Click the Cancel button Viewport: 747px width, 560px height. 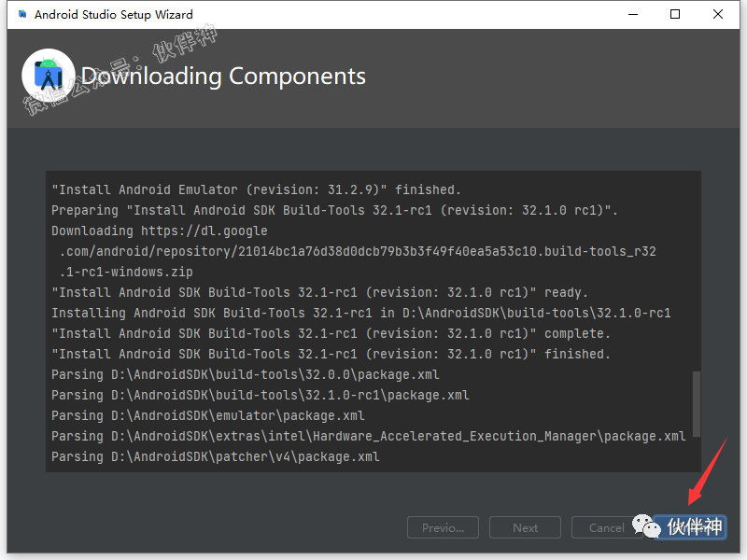pyautogui.click(x=606, y=527)
